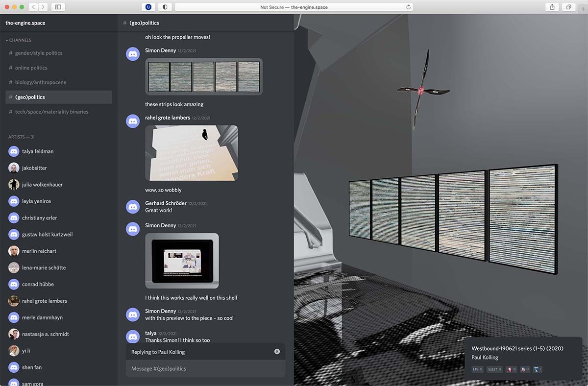Click Safari's forward navigation arrow
Screen dimensions: 588x386
[x=43, y=7]
